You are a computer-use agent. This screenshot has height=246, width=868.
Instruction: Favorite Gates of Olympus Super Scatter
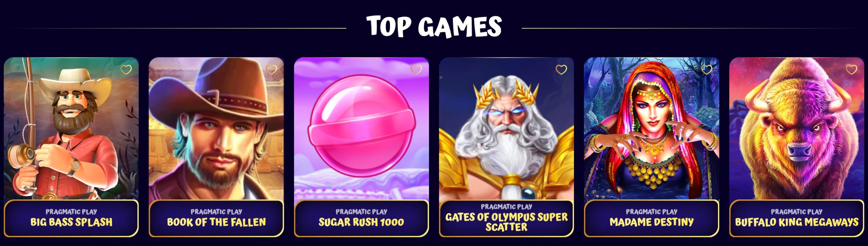click(x=561, y=70)
